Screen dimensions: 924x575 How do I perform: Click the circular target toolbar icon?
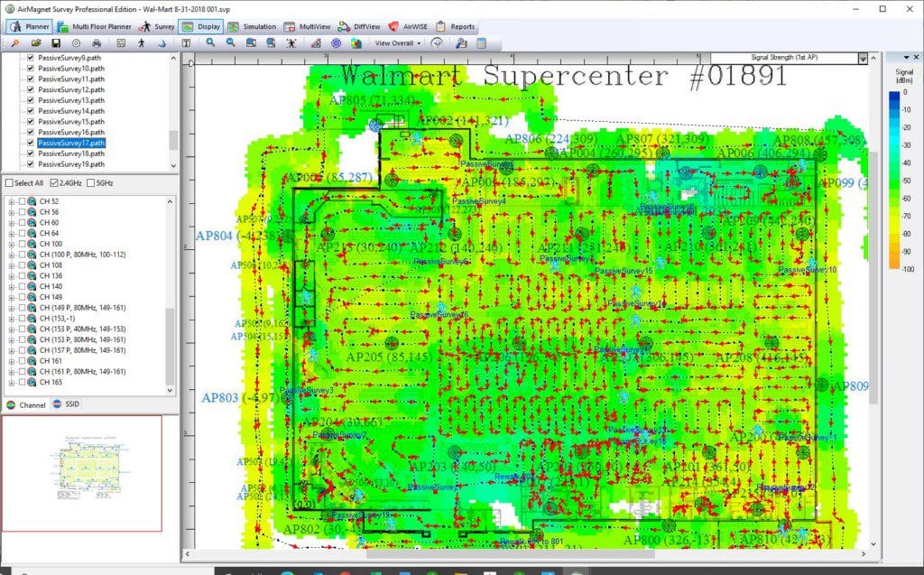tap(76, 43)
